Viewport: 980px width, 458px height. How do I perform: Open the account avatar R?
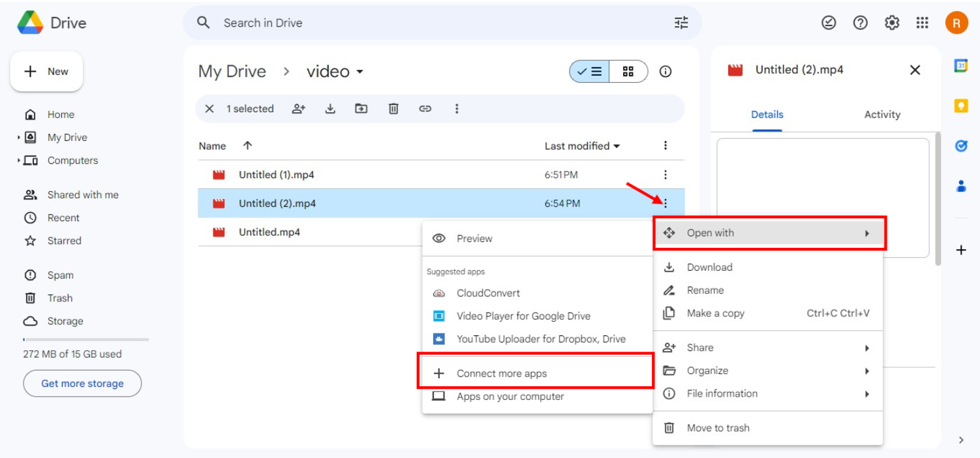[x=957, y=23]
